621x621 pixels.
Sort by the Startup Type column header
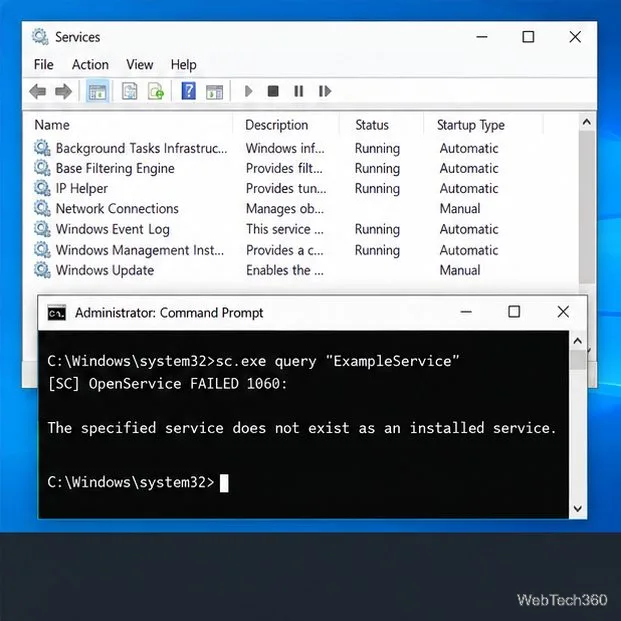471,125
